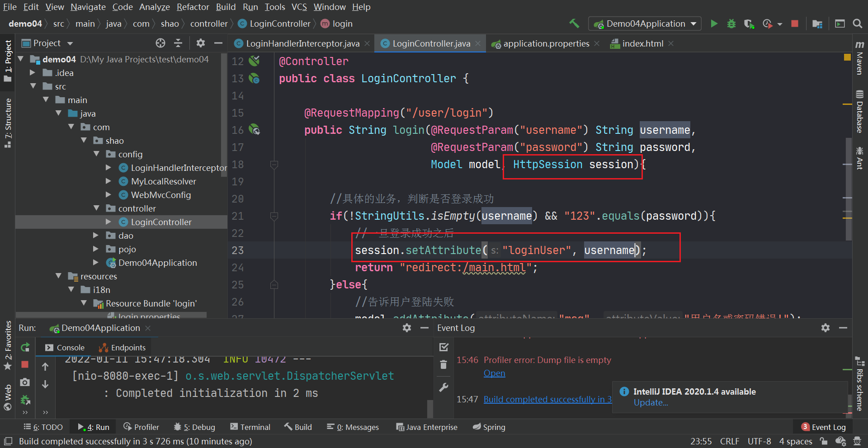Screen dimensions: 868x448
Task: Toggle fold marker on line 21
Action: [x=274, y=216]
